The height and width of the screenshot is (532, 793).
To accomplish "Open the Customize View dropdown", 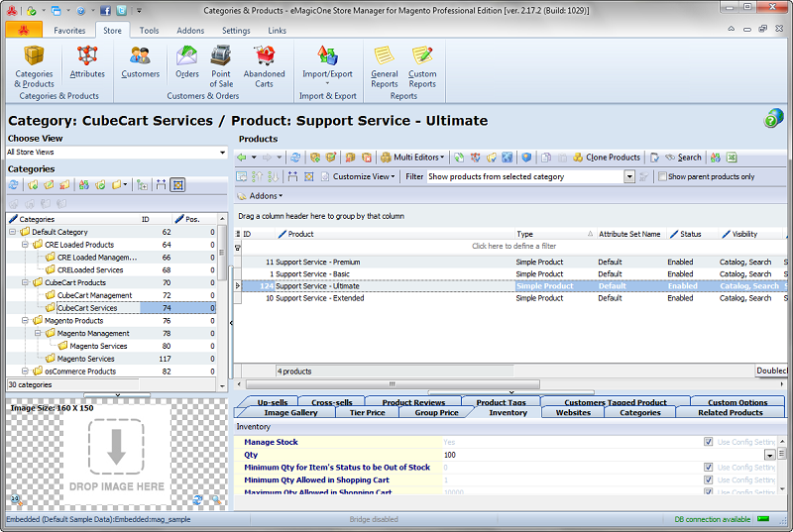I will (x=358, y=176).
